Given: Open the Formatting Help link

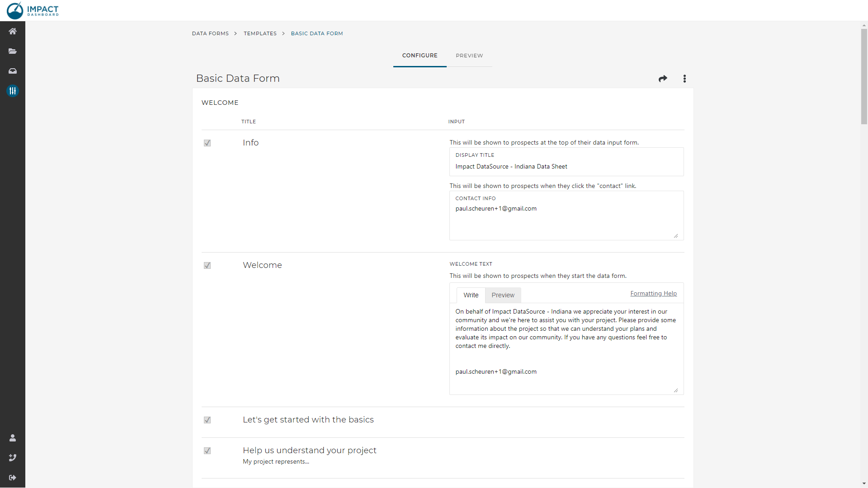Looking at the screenshot, I should (x=653, y=294).
